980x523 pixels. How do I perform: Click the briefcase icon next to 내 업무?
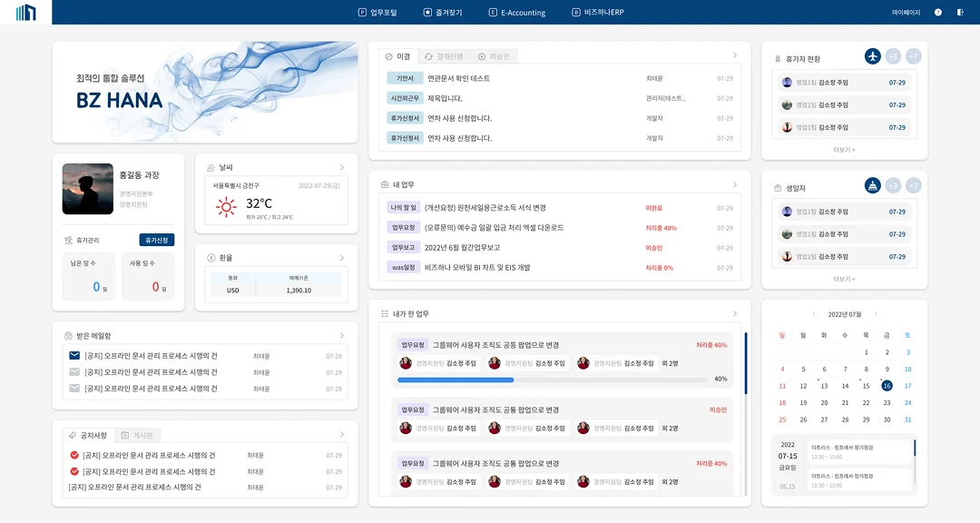pos(385,184)
